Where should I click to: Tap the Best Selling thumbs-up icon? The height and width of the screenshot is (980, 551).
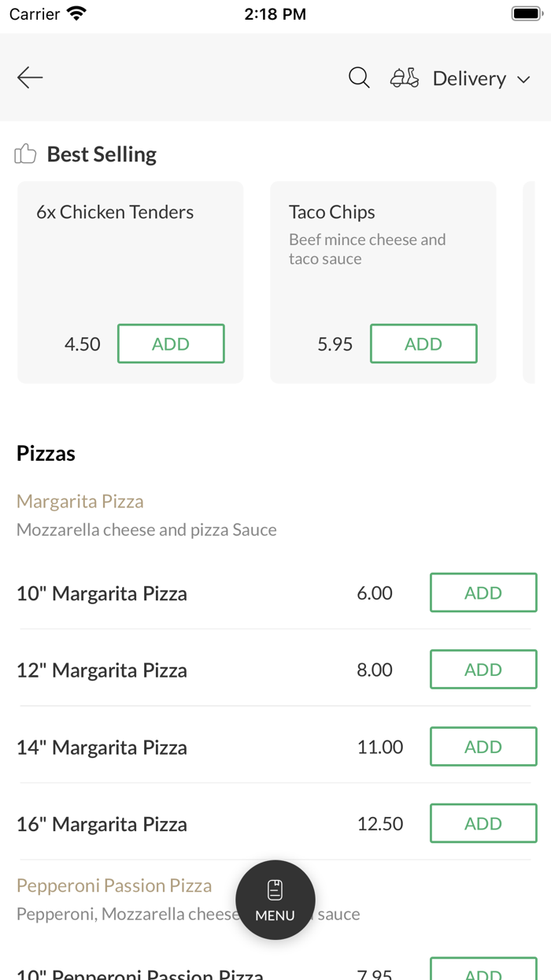(25, 154)
